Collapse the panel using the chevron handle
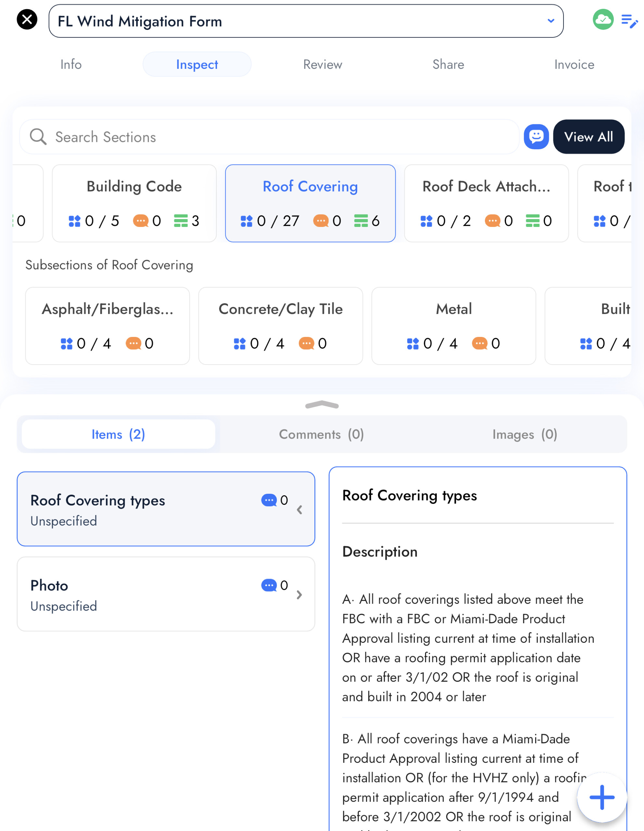The height and width of the screenshot is (831, 644). (x=322, y=405)
